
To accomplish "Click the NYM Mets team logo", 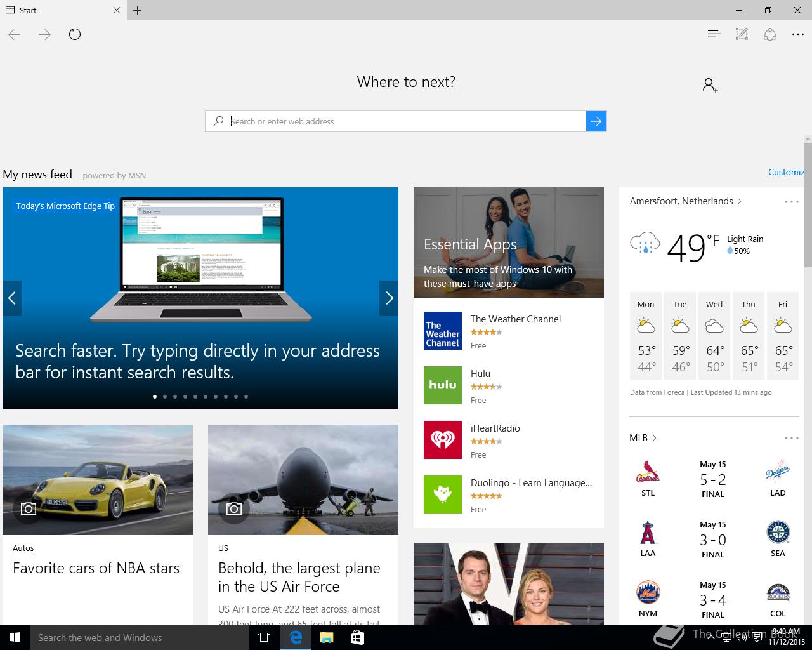I will point(648,592).
